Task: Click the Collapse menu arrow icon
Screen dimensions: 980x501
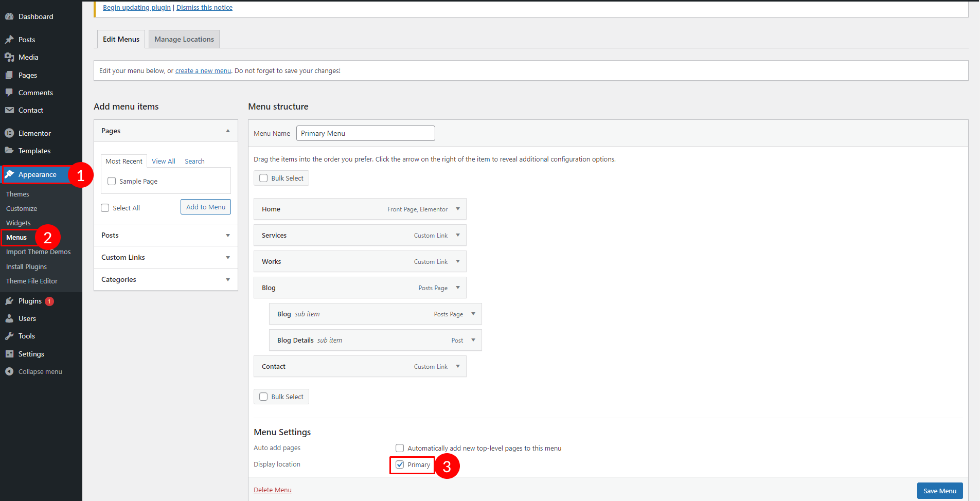Action: (x=9, y=371)
